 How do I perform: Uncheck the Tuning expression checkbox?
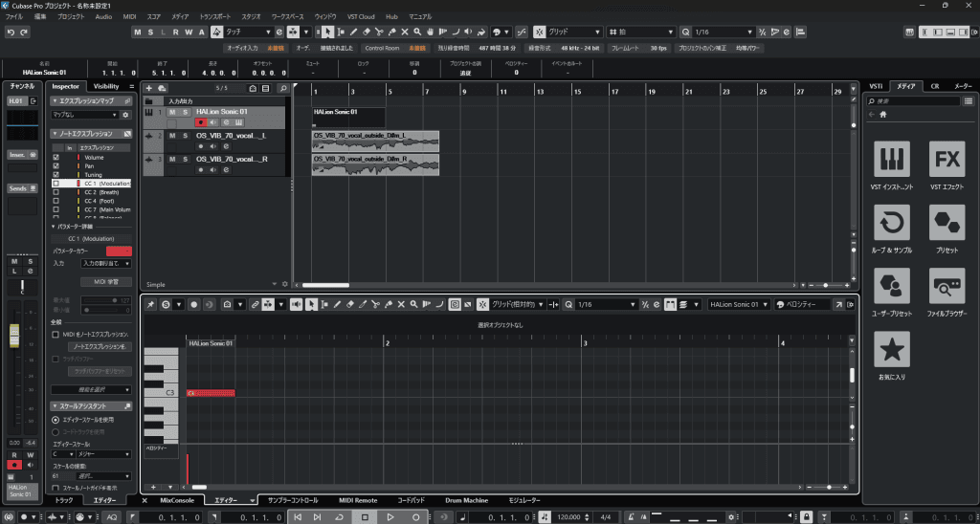coord(56,175)
